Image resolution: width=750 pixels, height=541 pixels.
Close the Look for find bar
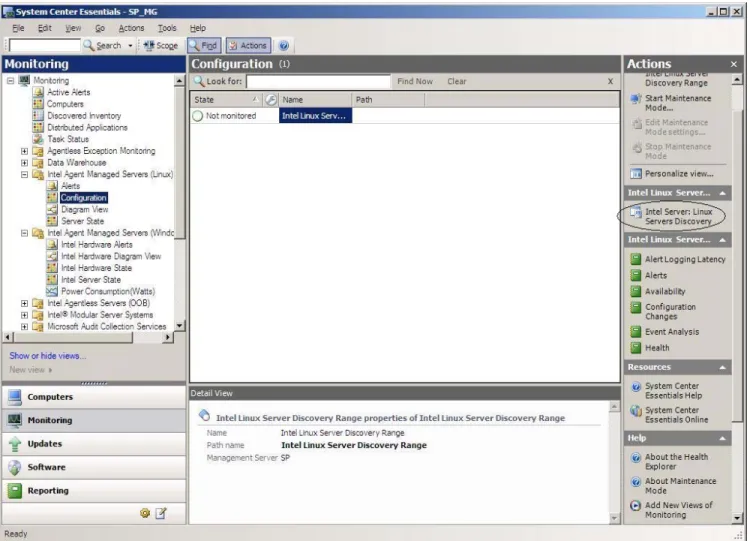click(x=610, y=81)
